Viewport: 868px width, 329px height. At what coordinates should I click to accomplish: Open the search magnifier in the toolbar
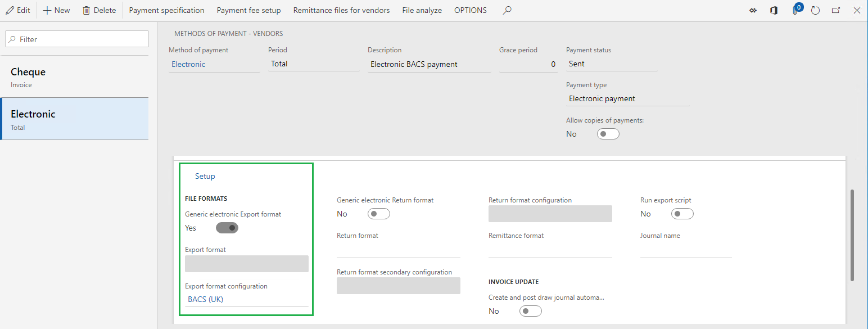click(x=507, y=10)
